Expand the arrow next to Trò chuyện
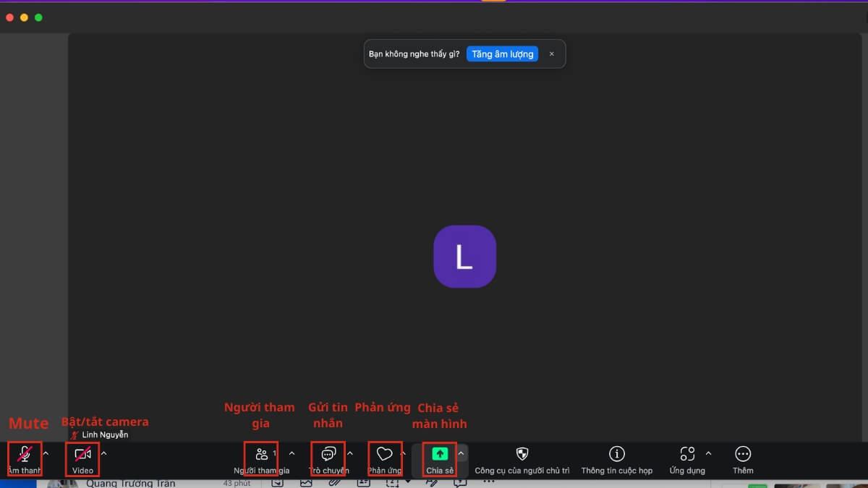The image size is (868, 488). point(350,453)
